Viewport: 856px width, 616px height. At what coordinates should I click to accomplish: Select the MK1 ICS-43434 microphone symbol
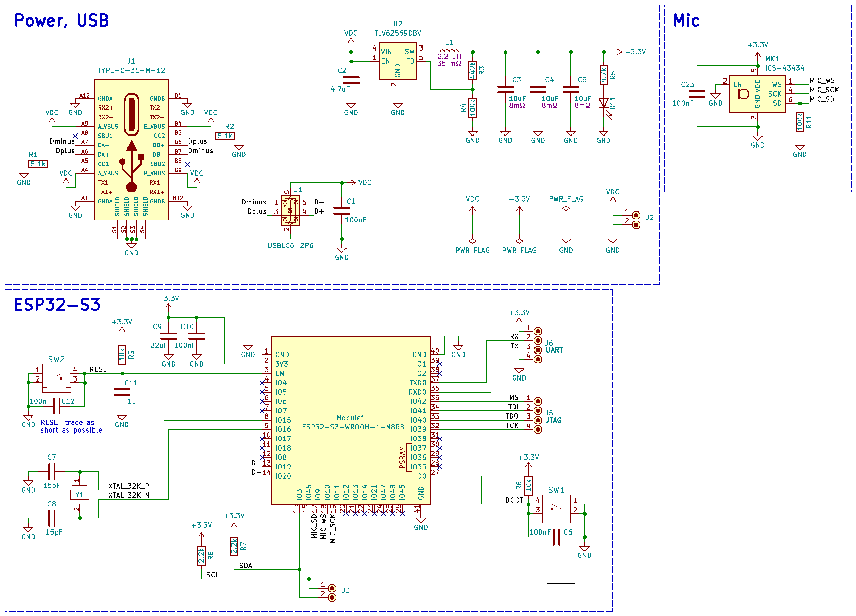(757, 94)
